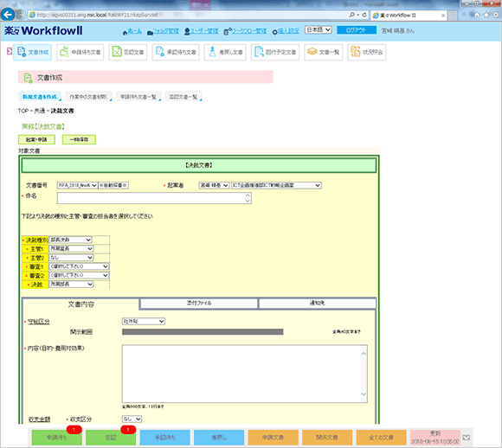Select the 作業中の文書を開く sub-tab
This screenshot has height=448, width=502.
click(88, 97)
